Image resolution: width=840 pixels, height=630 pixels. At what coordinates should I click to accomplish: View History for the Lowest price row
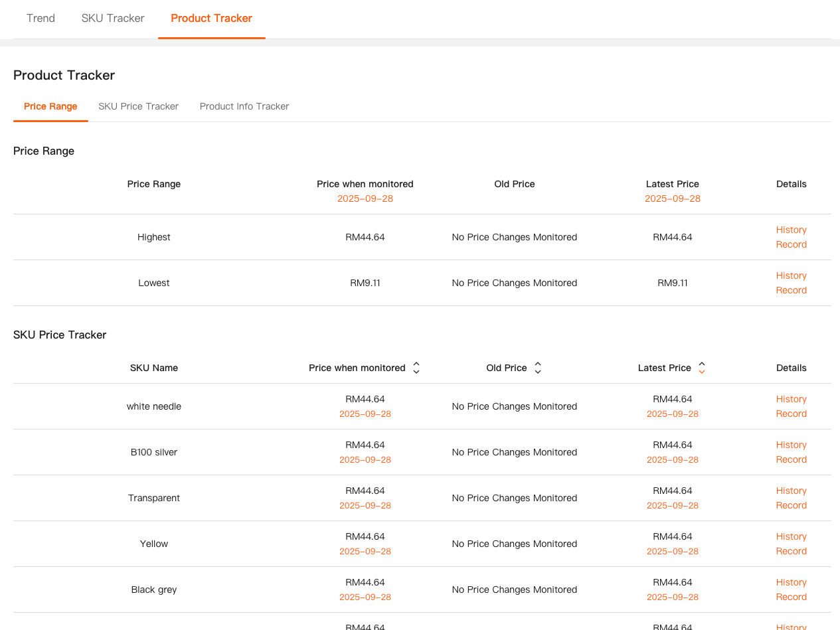coord(791,276)
